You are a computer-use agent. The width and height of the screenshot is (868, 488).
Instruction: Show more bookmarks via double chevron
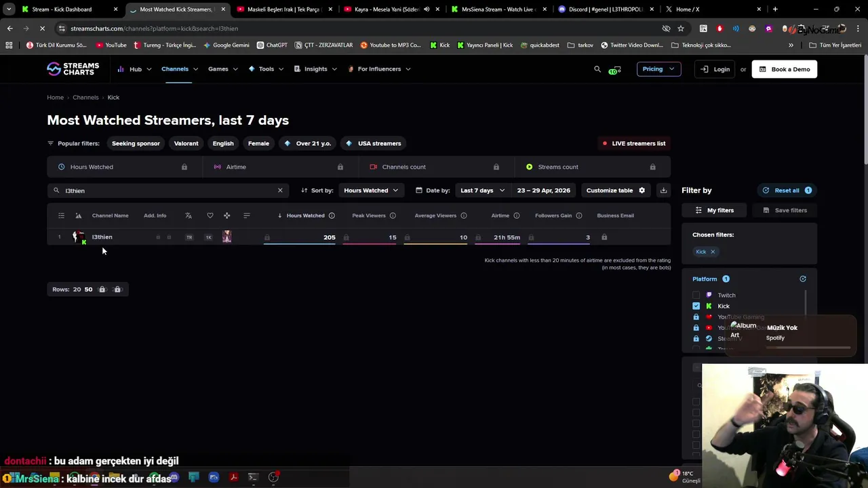791,45
